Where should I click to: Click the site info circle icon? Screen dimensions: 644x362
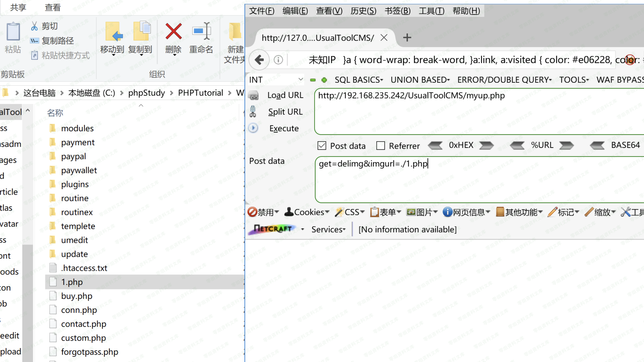(x=278, y=60)
